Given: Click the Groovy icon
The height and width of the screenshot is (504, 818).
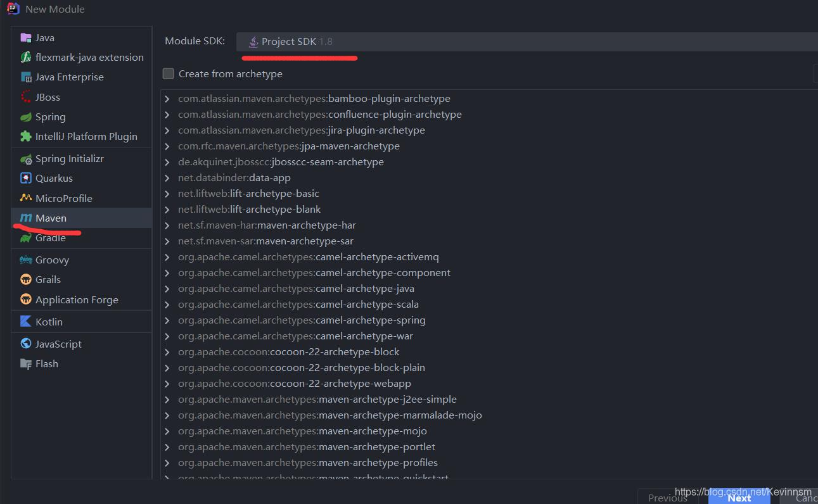Looking at the screenshot, I should (x=26, y=260).
